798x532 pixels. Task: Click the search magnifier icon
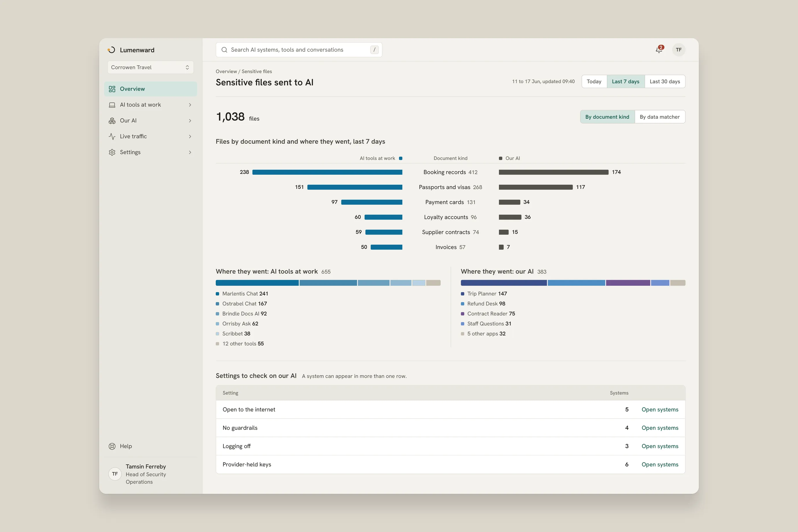click(224, 50)
